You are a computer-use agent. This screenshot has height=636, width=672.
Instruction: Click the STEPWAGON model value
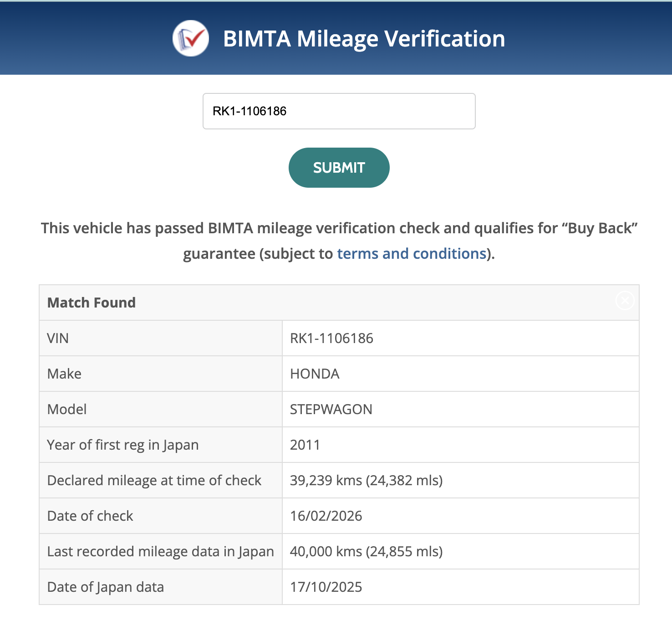pyautogui.click(x=331, y=409)
